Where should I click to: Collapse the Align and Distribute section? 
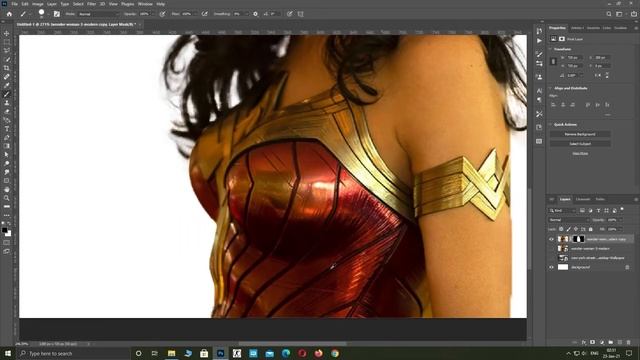[551, 88]
